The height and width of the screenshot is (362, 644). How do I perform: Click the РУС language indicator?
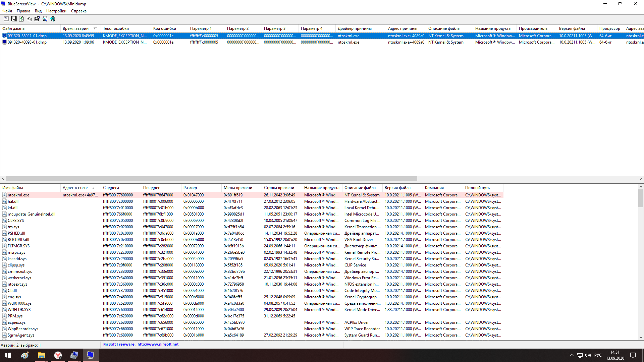click(598, 355)
